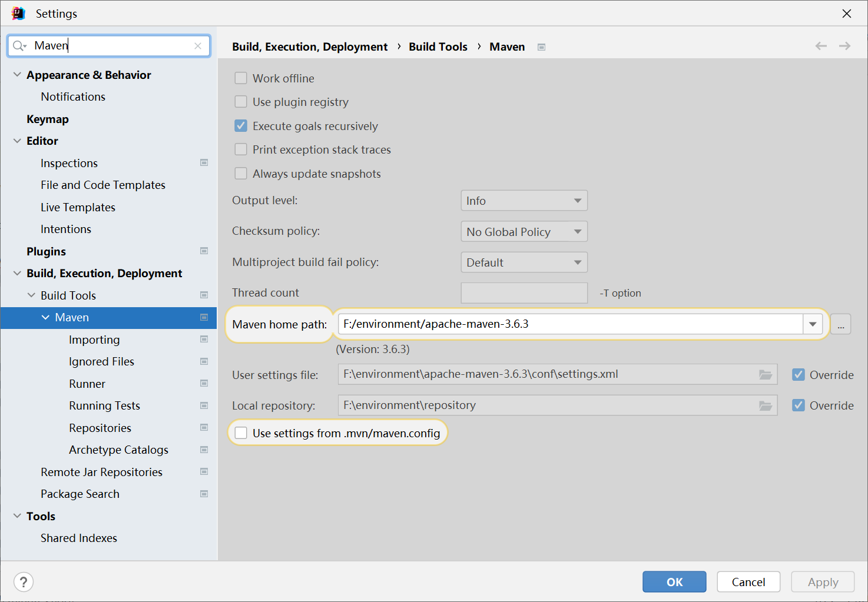Go forward in settings history
This screenshot has height=602, width=868.
[x=844, y=46]
